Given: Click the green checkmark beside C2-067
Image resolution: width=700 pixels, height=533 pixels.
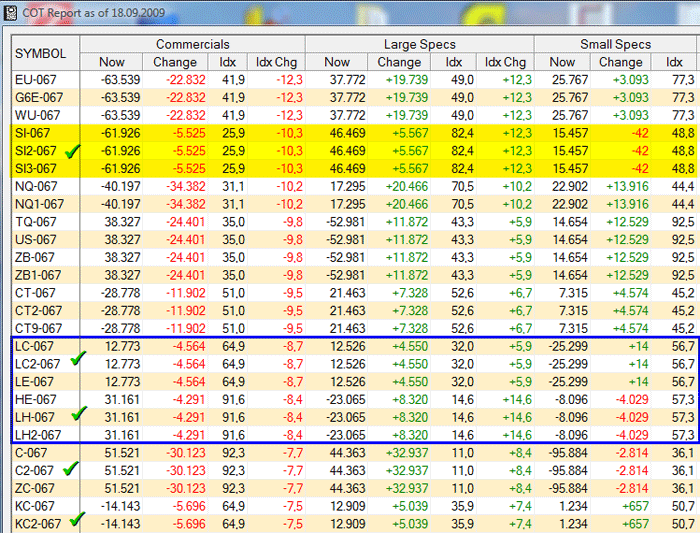Looking at the screenshot, I should [x=70, y=468].
